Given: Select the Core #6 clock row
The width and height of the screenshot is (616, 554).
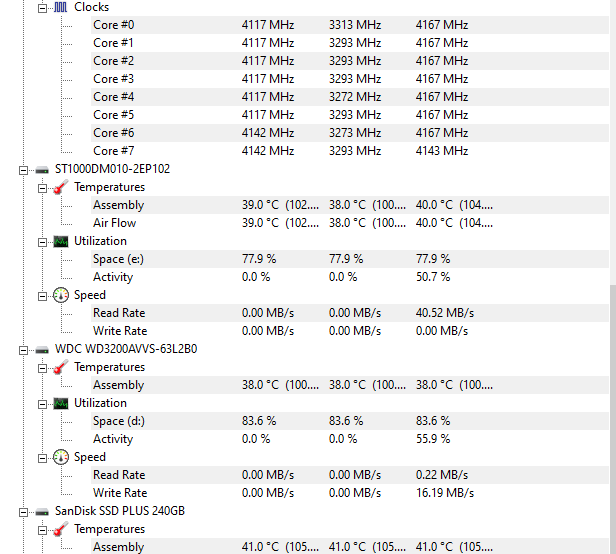Looking at the screenshot, I should 350,133.
